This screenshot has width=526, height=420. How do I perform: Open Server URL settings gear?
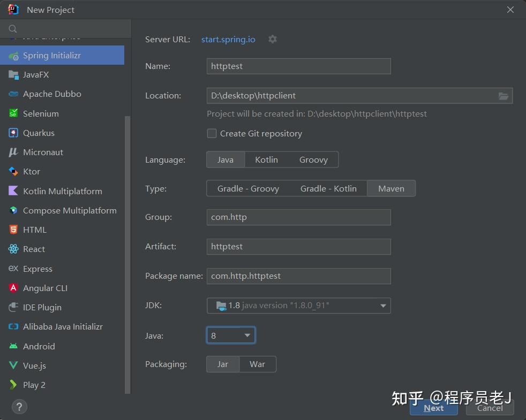tap(273, 39)
